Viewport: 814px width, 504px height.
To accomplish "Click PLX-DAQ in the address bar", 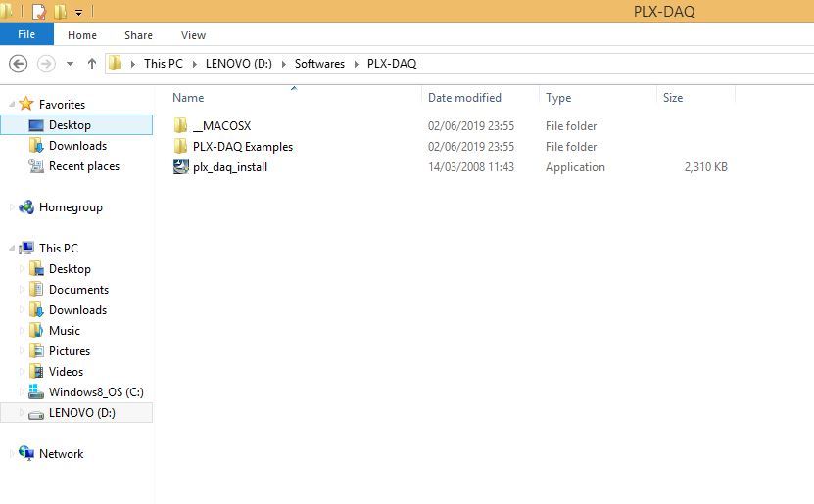I will point(392,64).
